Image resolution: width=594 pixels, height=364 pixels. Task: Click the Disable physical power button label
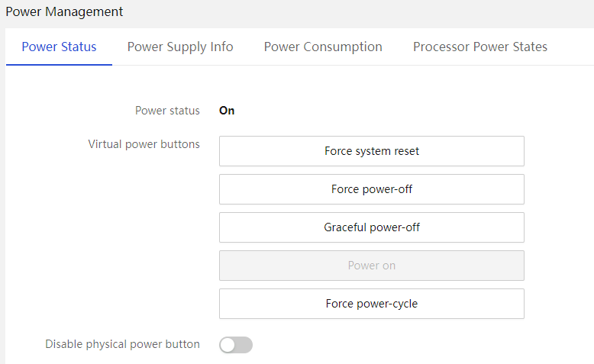coord(122,344)
